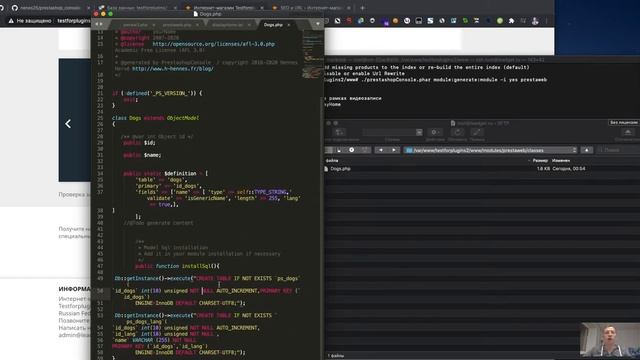Sort by Файлы filename column header
This screenshot has width=640, height=360.
[332, 160]
